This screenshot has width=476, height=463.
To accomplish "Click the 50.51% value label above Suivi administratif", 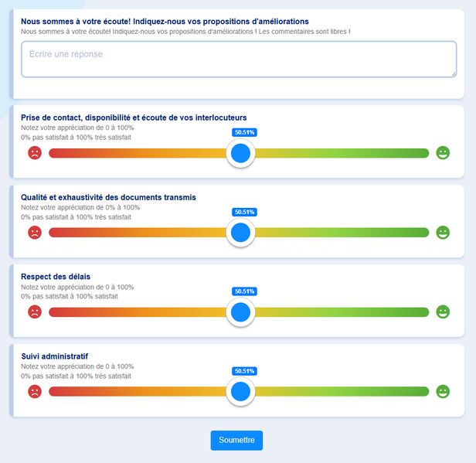I will [x=244, y=371].
